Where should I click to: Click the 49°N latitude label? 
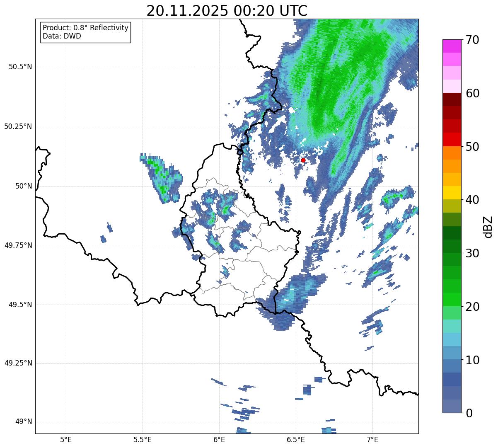point(24,421)
